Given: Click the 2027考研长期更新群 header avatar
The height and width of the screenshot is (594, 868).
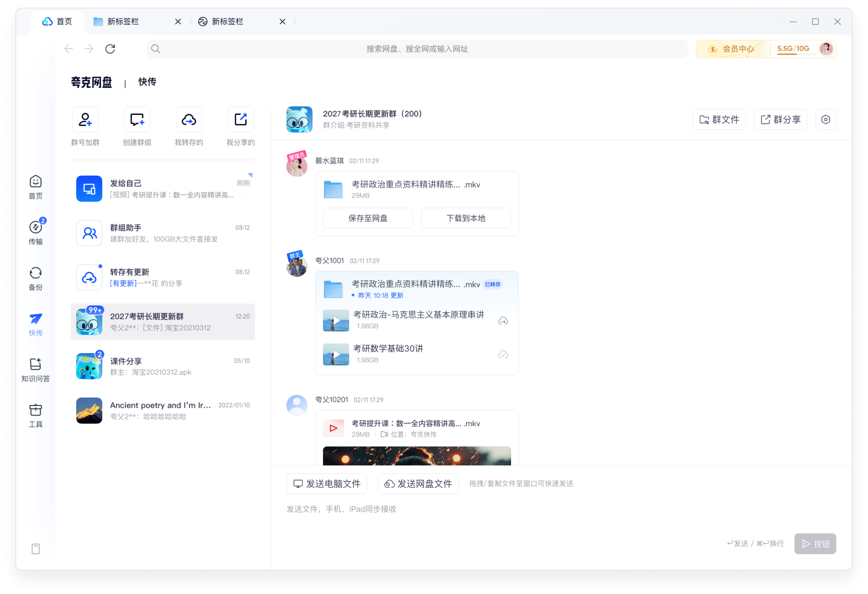Looking at the screenshot, I should [299, 120].
